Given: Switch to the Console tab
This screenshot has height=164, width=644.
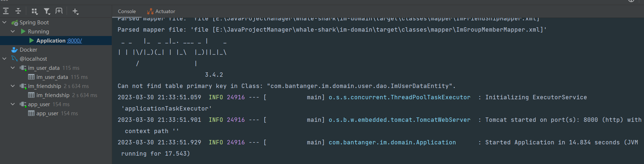Looking at the screenshot, I should (x=127, y=11).
